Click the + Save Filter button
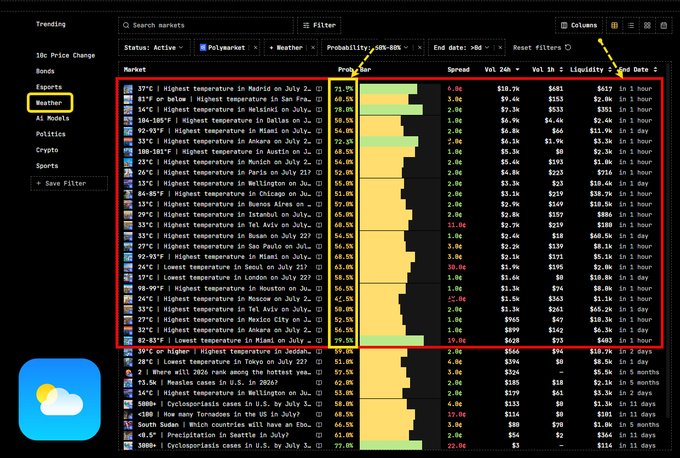This screenshot has width=680, height=458. [x=69, y=183]
